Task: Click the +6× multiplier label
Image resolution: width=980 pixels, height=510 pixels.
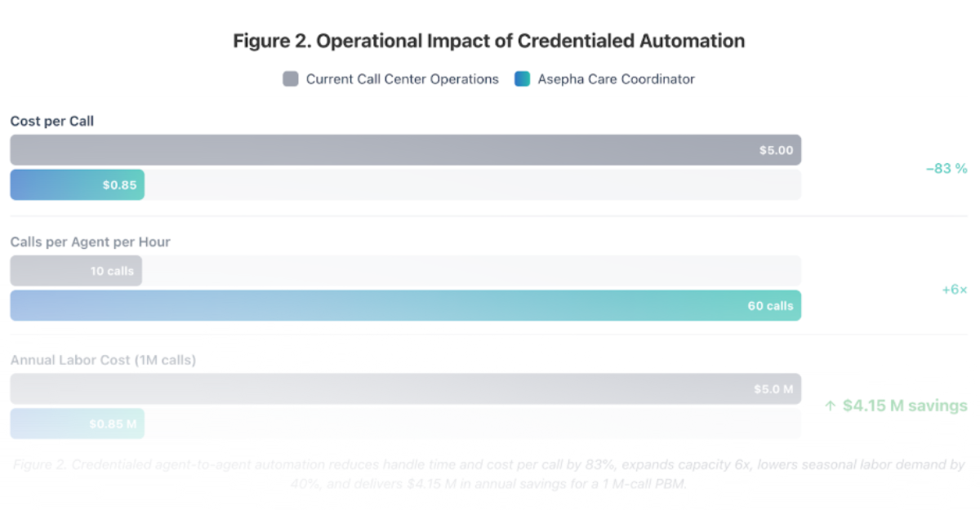Action: 954,289
